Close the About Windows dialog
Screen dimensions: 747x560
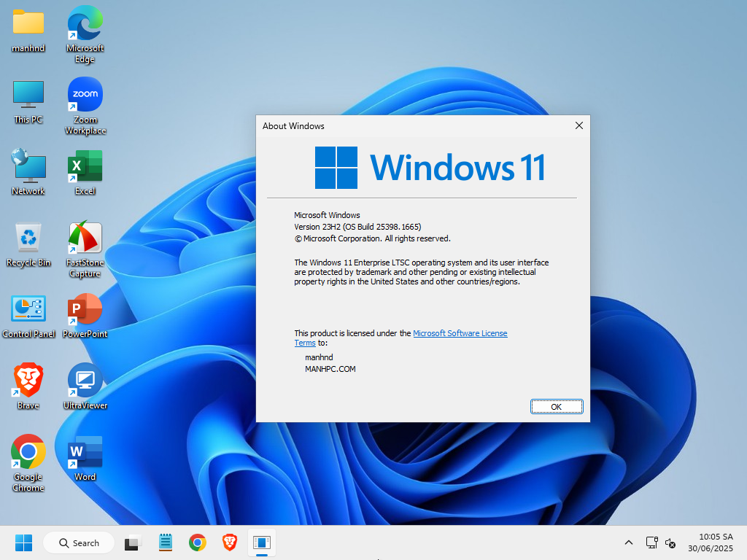(x=578, y=125)
